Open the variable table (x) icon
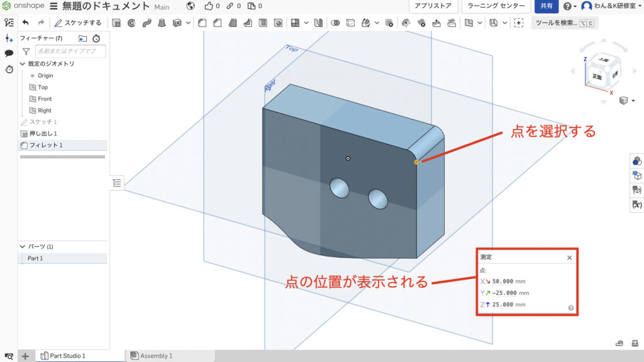Viewport: 644px width, 362px height. [x=636, y=204]
